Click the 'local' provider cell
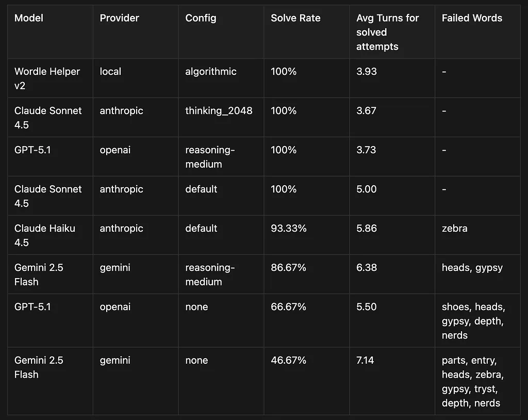This screenshot has height=420, width=528. click(x=110, y=72)
